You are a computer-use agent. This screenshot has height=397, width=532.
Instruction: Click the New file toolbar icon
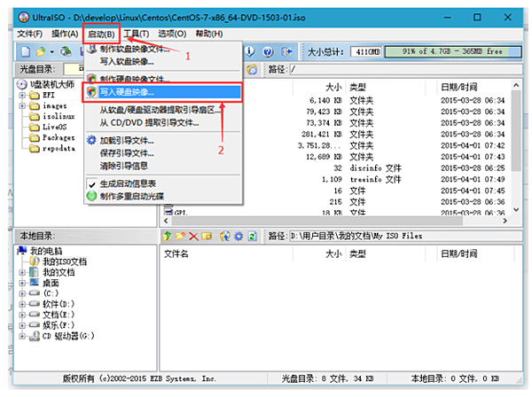[x=26, y=52]
